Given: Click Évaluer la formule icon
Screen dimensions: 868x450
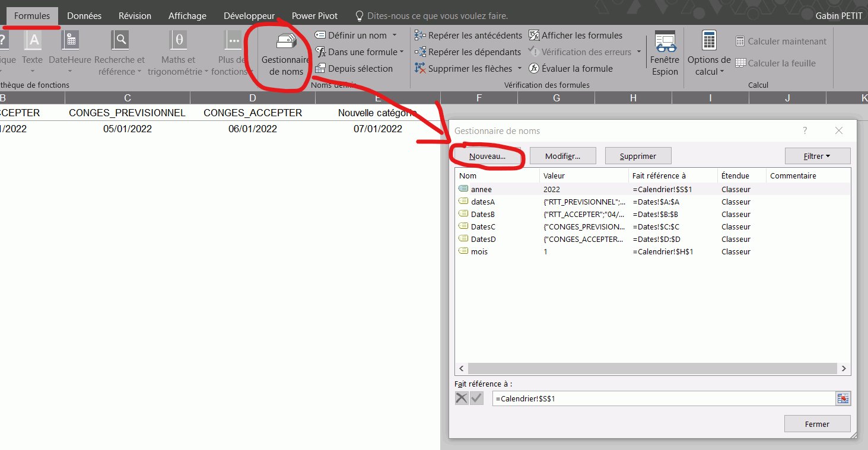Looking at the screenshot, I should point(534,69).
